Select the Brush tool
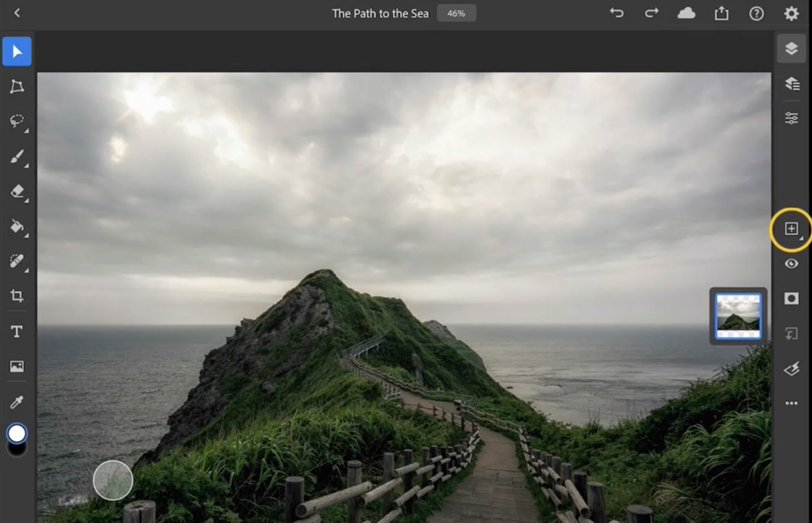The height and width of the screenshot is (523, 812). coord(17,157)
